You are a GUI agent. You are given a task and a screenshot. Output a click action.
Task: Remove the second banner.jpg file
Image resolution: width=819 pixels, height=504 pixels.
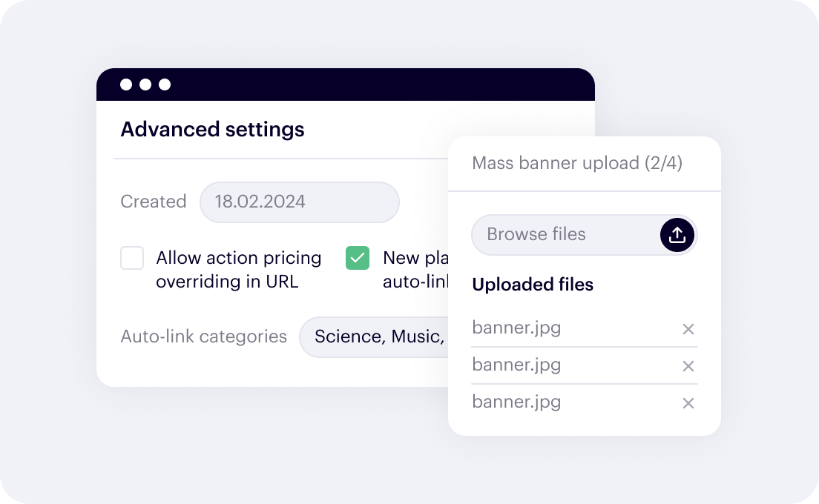(x=688, y=366)
